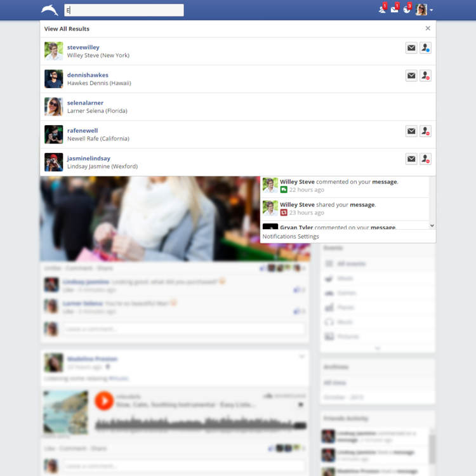Image resolution: width=476 pixels, height=476 pixels.
Task: Send message to rafenewell
Action: (411, 131)
